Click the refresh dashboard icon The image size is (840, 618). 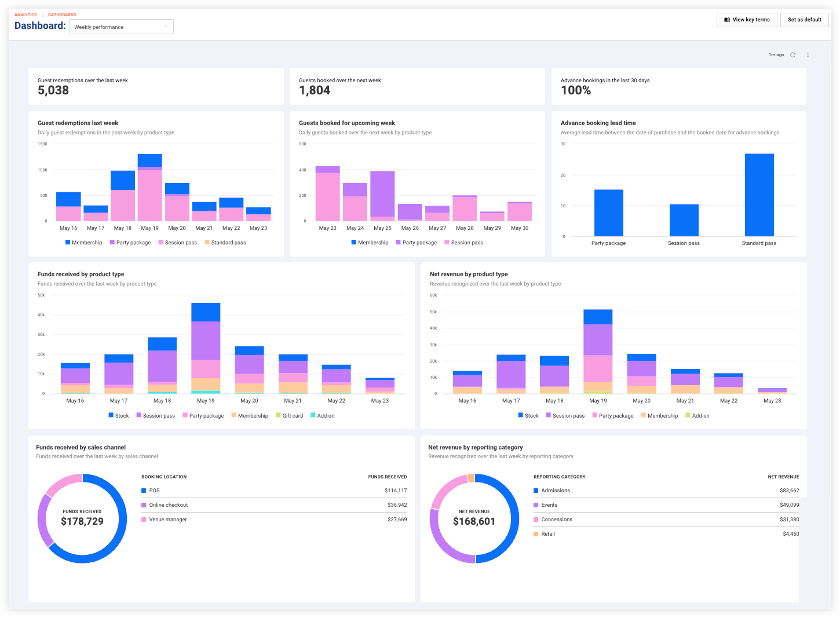tap(793, 55)
